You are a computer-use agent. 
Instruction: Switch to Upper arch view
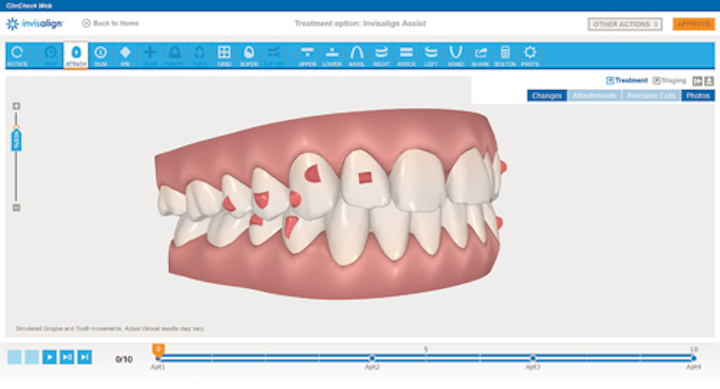click(x=307, y=56)
